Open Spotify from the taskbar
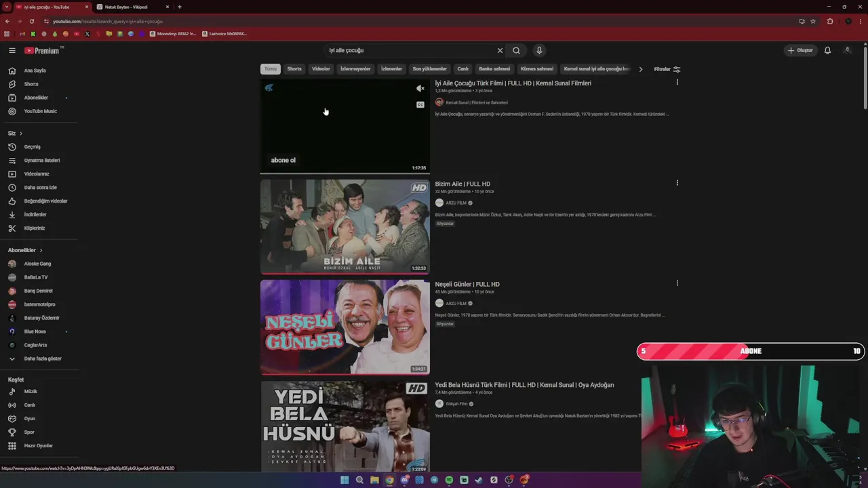Screen dimensions: 868x488 click(449, 480)
